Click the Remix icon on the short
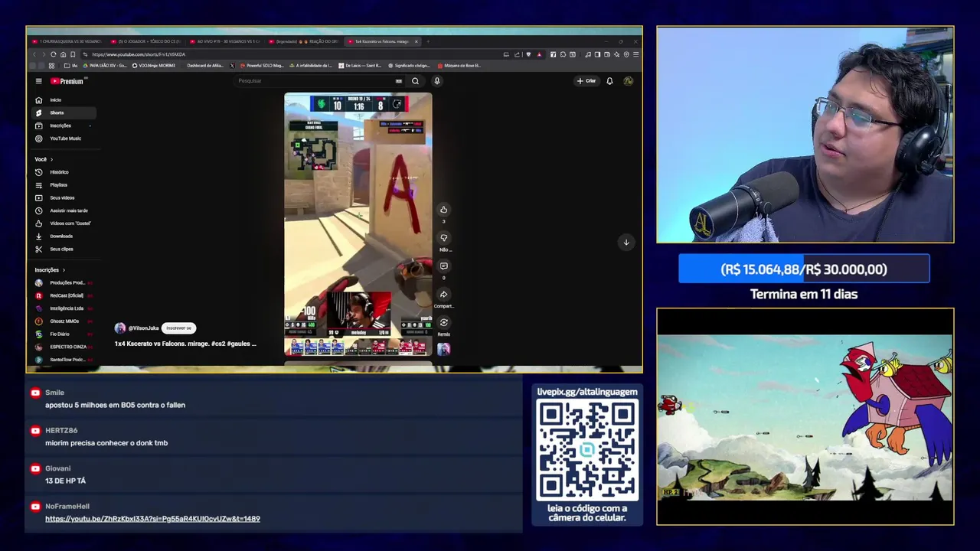This screenshot has height=551, width=980. pyautogui.click(x=443, y=323)
